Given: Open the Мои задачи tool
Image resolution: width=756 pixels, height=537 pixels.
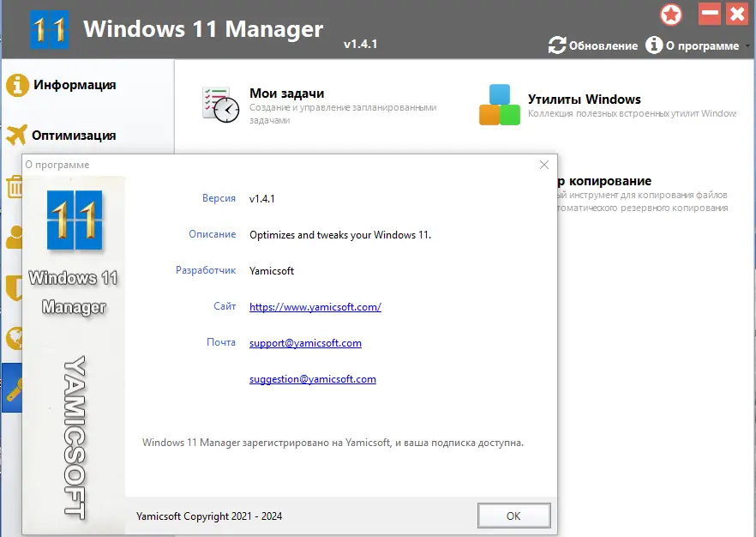Looking at the screenshot, I should [287, 94].
